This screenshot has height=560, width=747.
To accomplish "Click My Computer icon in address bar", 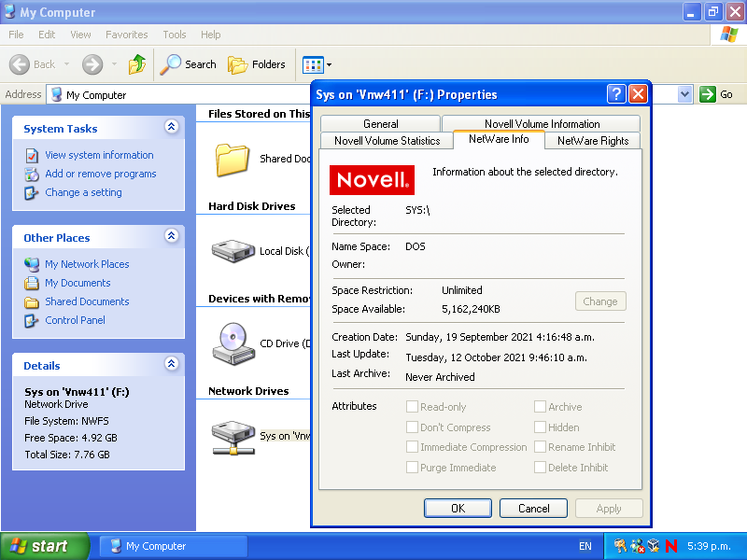I will [x=57, y=94].
